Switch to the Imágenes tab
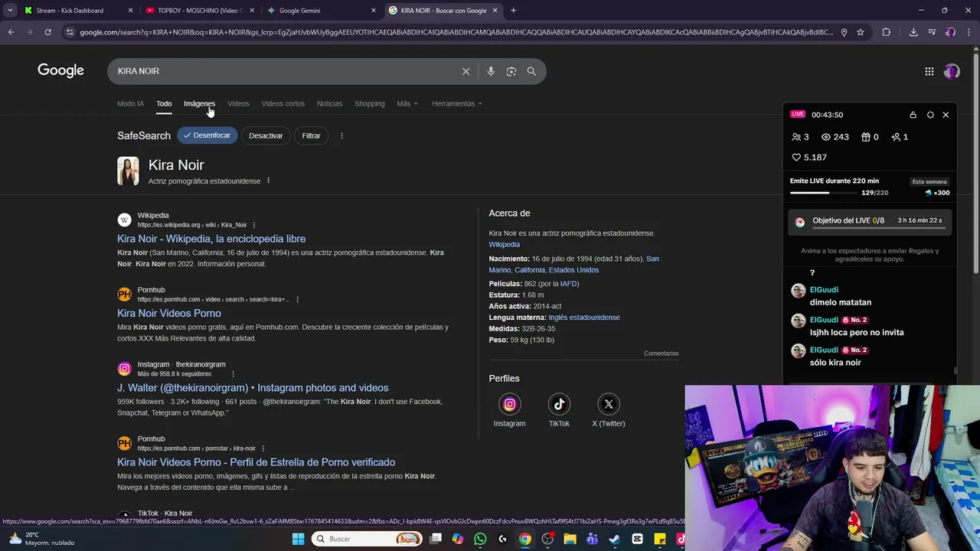The height and width of the screenshot is (551, 980). [199, 103]
